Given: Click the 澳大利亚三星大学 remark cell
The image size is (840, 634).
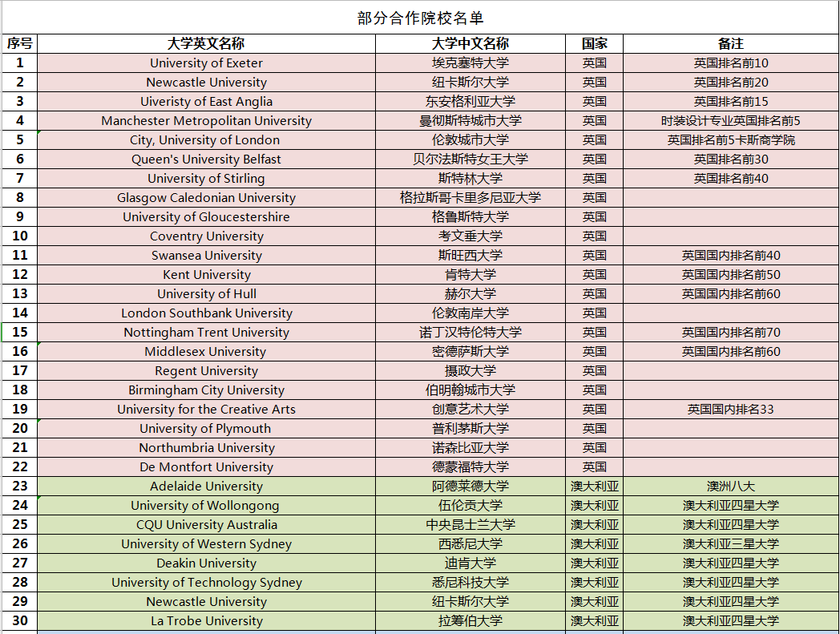Looking at the screenshot, I should coord(730,544).
